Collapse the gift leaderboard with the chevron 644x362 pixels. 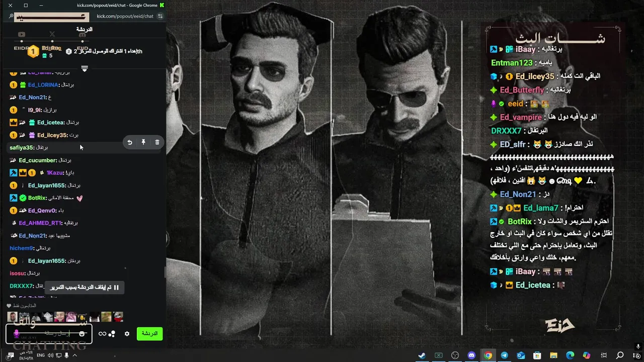point(85,69)
